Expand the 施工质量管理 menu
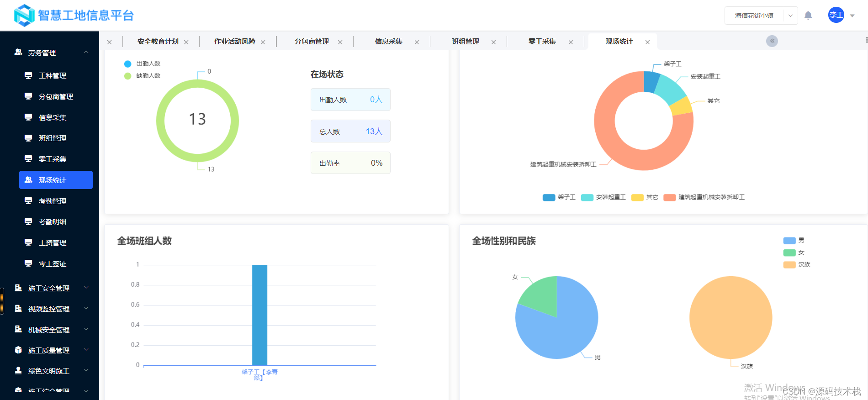 [x=86, y=350]
